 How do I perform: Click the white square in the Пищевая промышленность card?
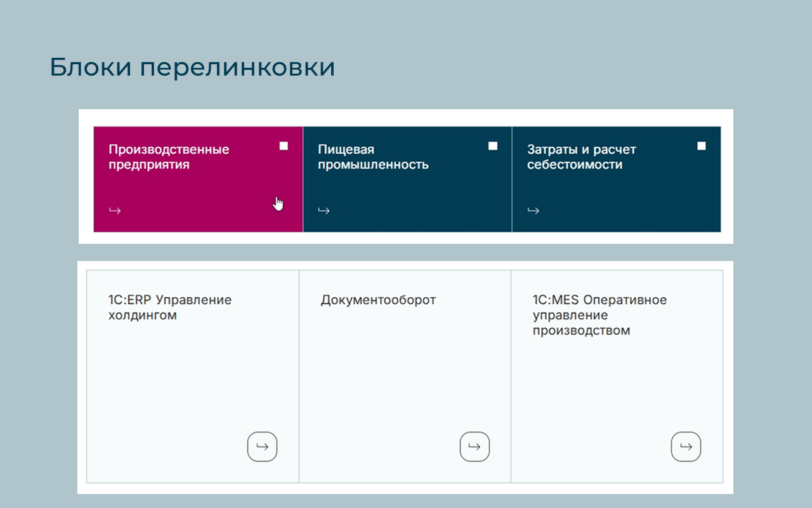click(x=493, y=146)
